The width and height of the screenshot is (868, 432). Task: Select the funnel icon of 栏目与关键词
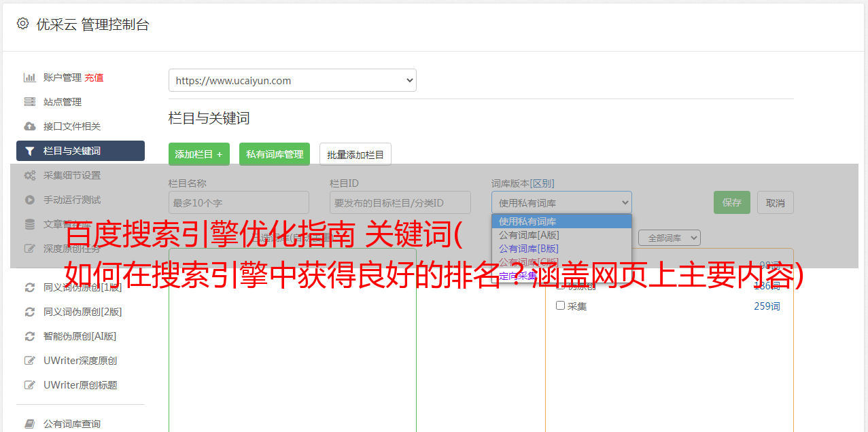(x=30, y=151)
